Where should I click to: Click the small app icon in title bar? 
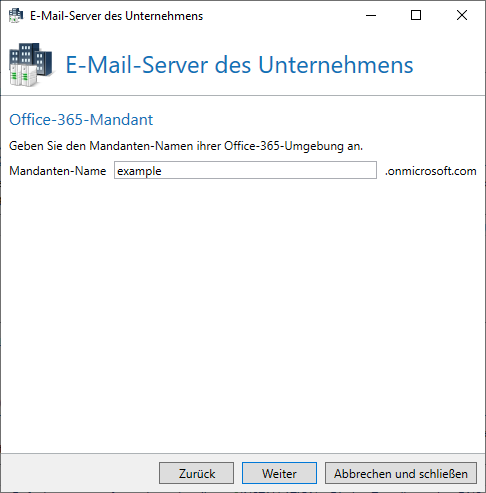pyautogui.click(x=16, y=15)
